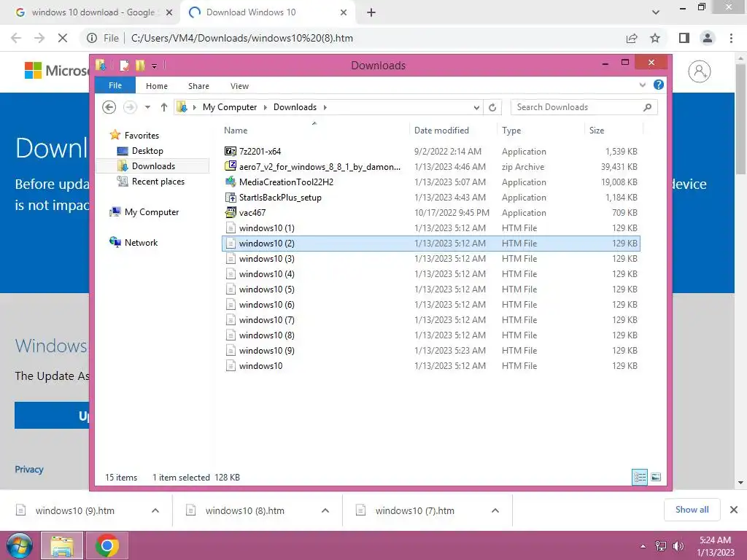Viewport: 747px width, 560px height.
Task: Click File Explorer on the taskbar
Action: [62, 545]
